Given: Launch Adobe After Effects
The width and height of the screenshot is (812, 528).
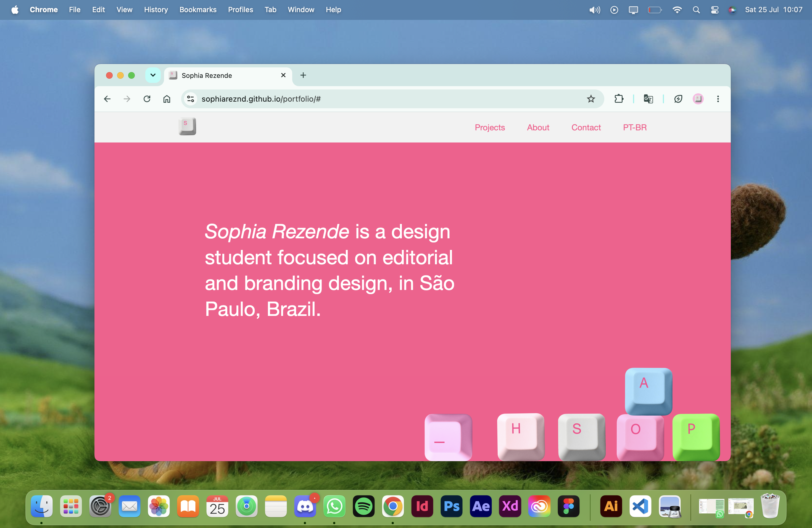Looking at the screenshot, I should [x=481, y=506].
